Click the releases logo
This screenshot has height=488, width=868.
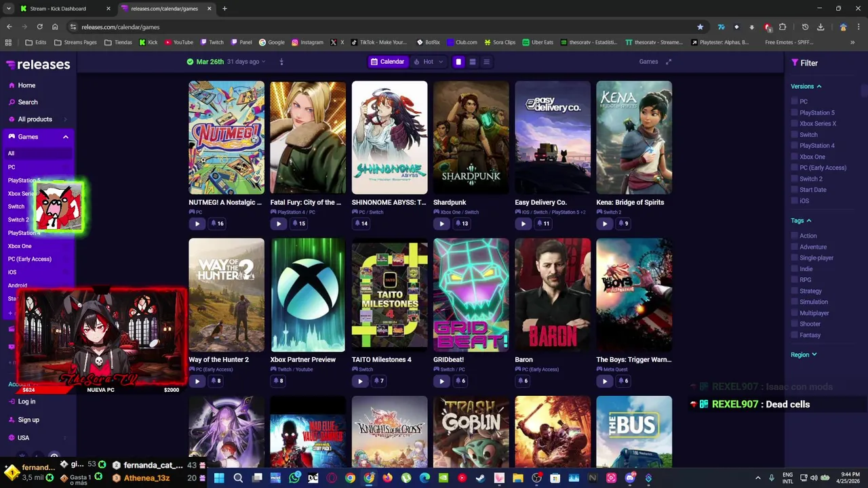click(38, 64)
